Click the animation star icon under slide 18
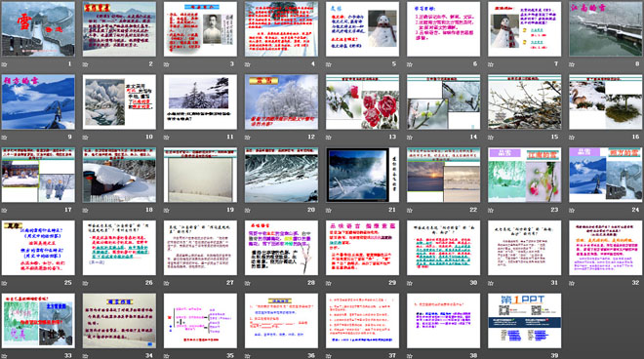The image size is (644, 359). point(86,211)
